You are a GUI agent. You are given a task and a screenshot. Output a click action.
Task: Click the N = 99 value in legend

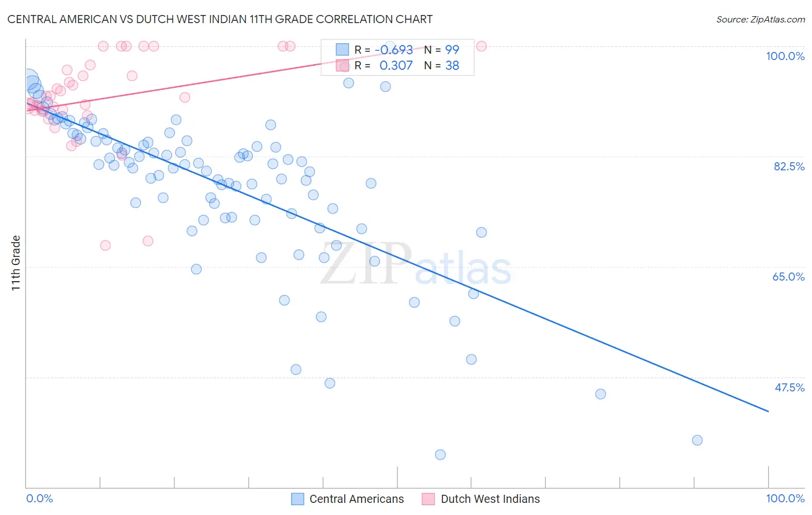click(x=442, y=50)
